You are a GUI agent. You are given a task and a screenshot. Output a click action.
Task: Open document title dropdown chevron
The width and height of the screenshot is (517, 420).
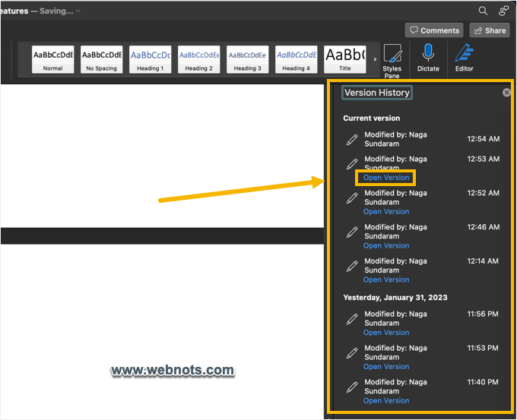pyautogui.click(x=78, y=11)
